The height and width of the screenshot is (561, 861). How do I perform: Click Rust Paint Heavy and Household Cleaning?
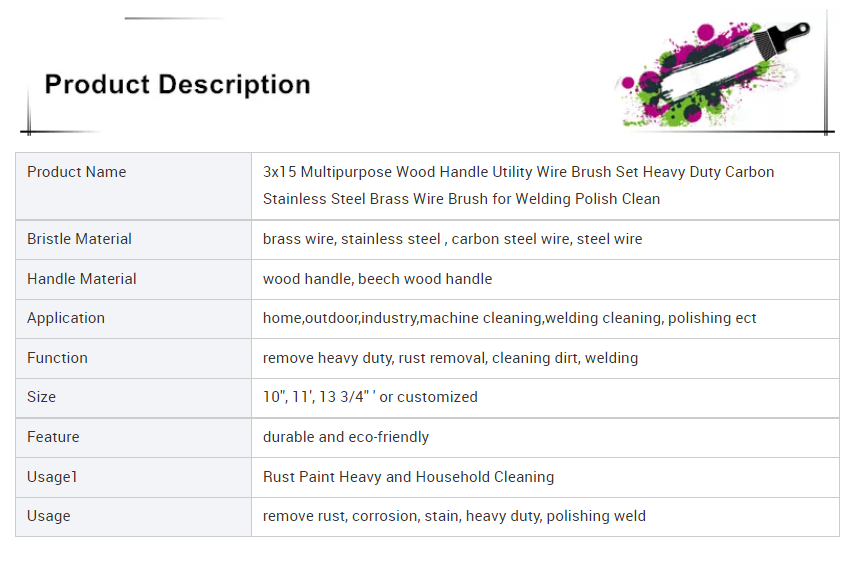pyautogui.click(x=409, y=477)
